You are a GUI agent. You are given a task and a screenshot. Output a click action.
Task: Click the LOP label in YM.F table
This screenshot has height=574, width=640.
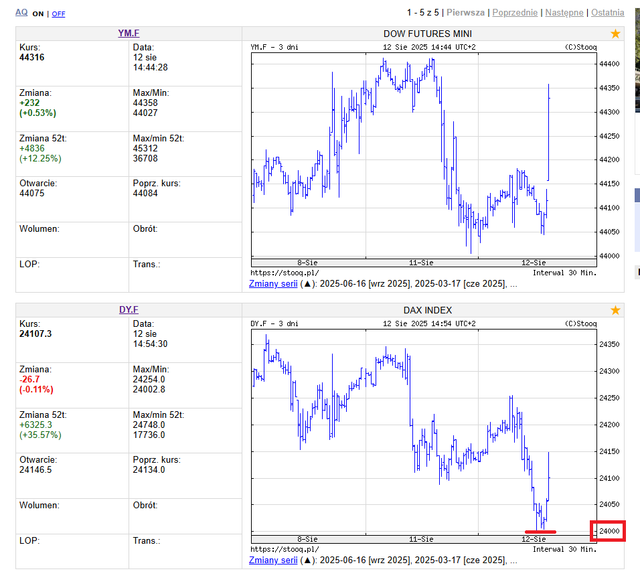pyautogui.click(x=29, y=265)
